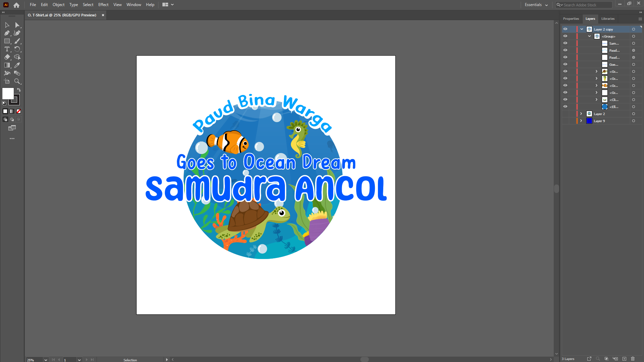Collapse the Layer 2 copy layer

tap(582, 29)
